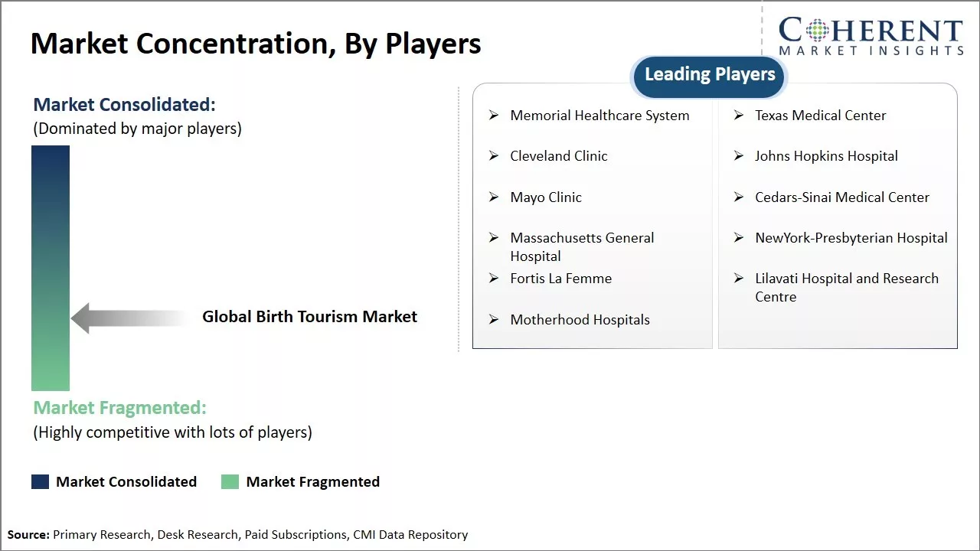Click the arrow bullet beside Johns Hopkins Hospital
Image resolution: width=980 pixels, height=551 pixels.
739,156
